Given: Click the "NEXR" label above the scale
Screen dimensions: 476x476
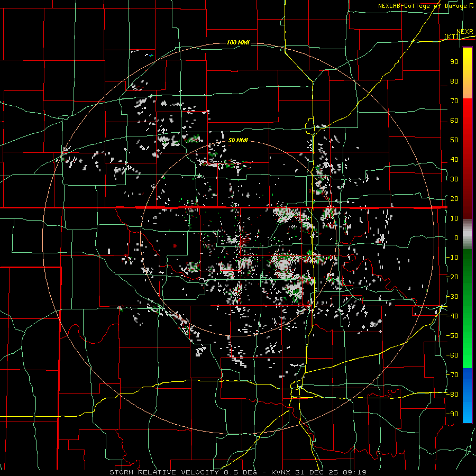Looking at the screenshot, I should click(465, 32).
